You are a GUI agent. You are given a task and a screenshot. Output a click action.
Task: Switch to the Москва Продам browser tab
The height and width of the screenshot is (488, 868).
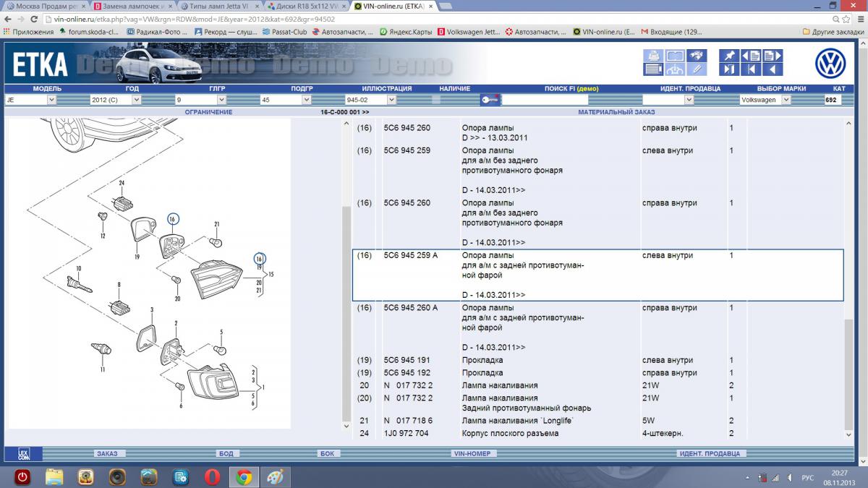point(45,6)
